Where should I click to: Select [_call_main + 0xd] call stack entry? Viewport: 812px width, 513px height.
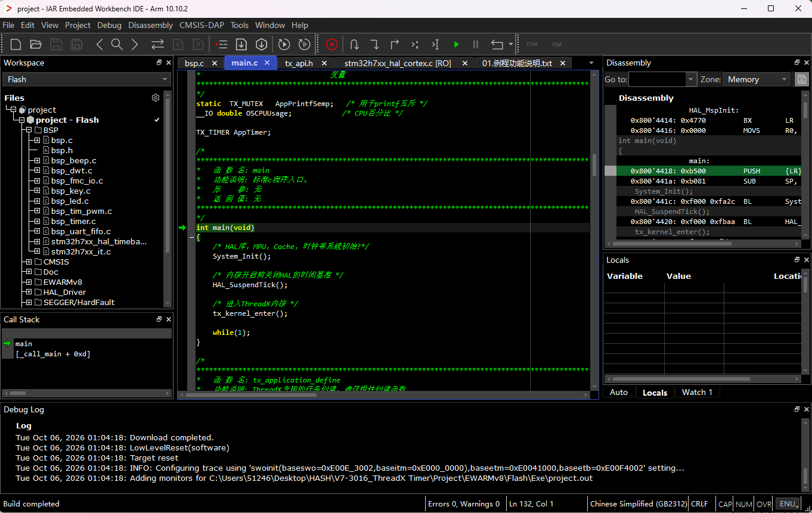(53, 354)
